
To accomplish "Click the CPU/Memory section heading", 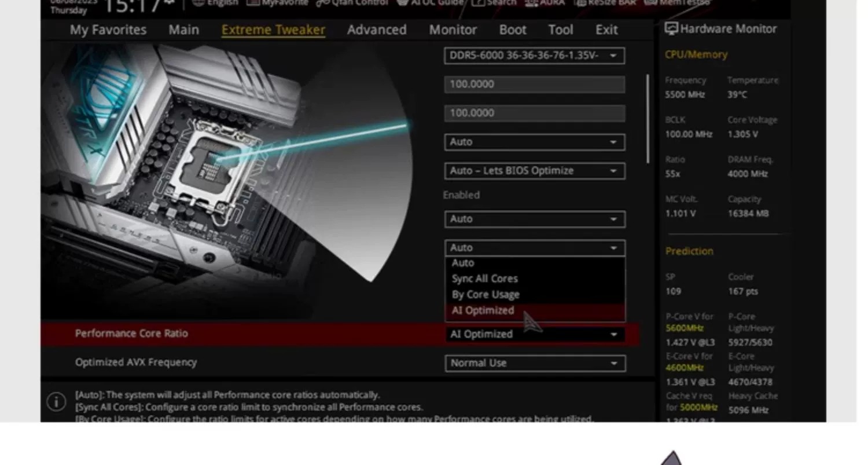I will click(696, 54).
